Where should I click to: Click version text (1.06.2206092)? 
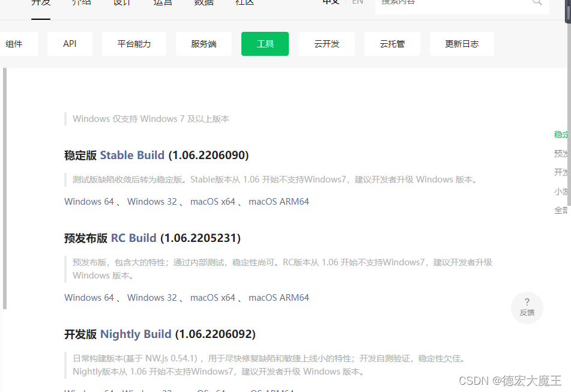coord(216,334)
